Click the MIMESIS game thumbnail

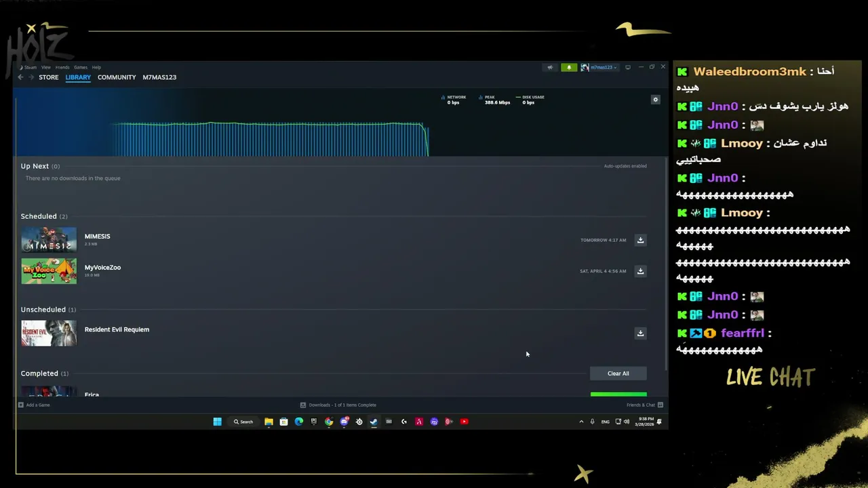pyautogui.click(x=49, y=240)
